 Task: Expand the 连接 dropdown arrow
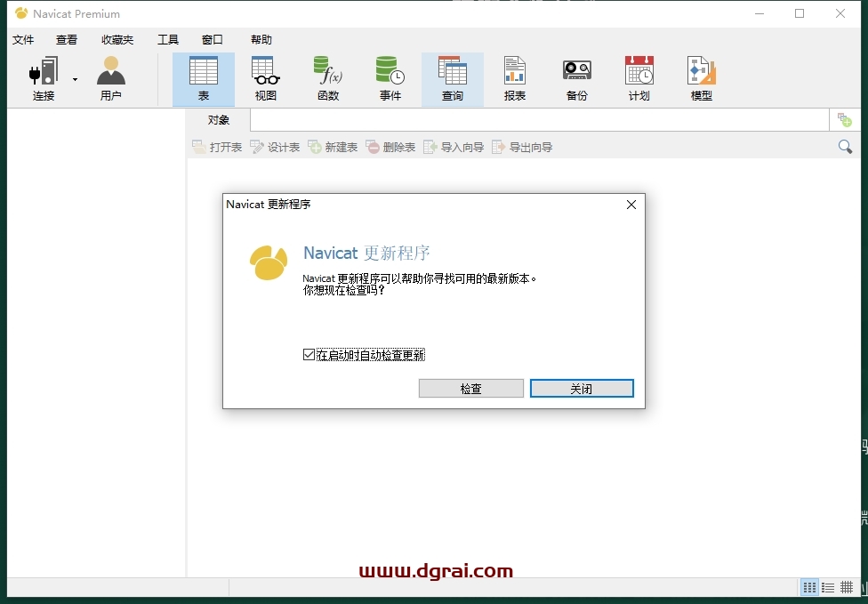pos(75,79)
